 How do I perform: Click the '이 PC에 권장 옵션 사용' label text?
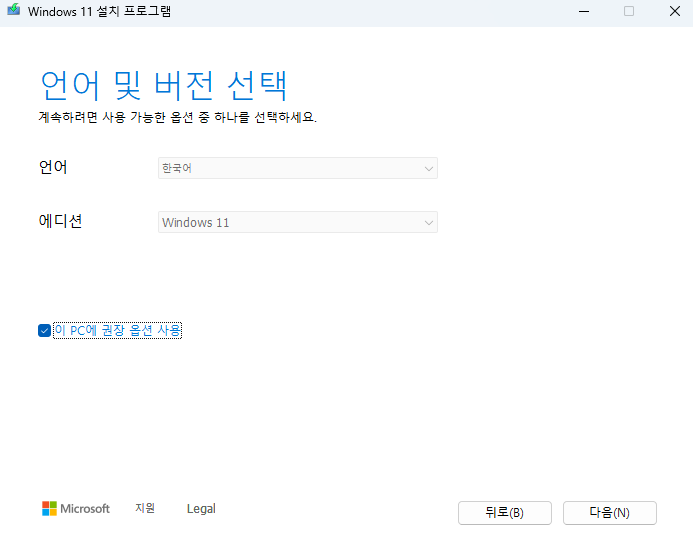(117, 330)
